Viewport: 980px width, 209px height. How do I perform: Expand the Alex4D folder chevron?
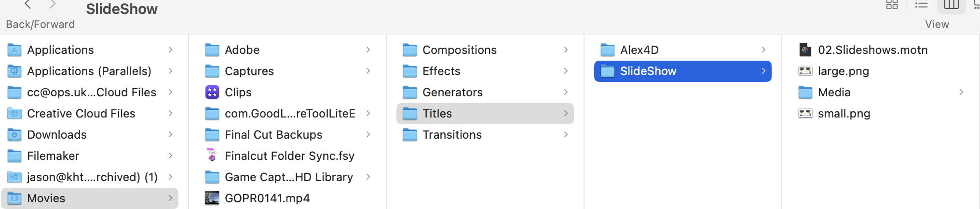pos(763,50)
